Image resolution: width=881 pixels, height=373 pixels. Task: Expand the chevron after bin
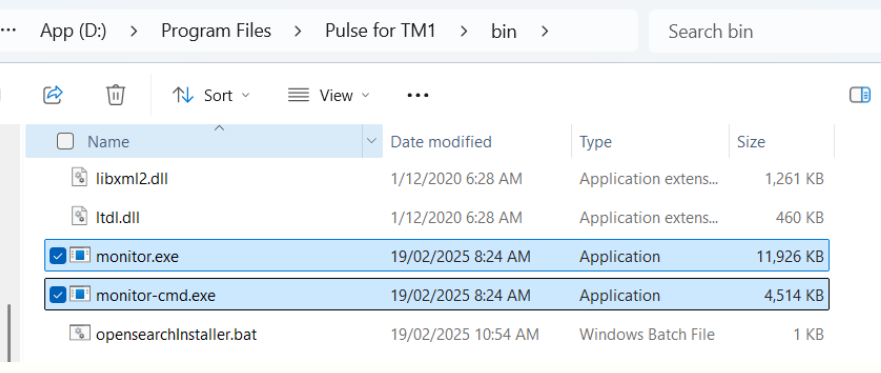[544, 31]
